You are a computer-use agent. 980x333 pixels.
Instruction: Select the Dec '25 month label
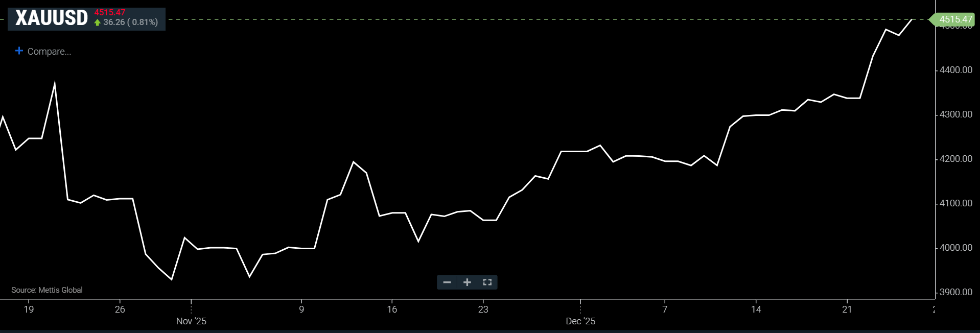click(x=580, y=321)
